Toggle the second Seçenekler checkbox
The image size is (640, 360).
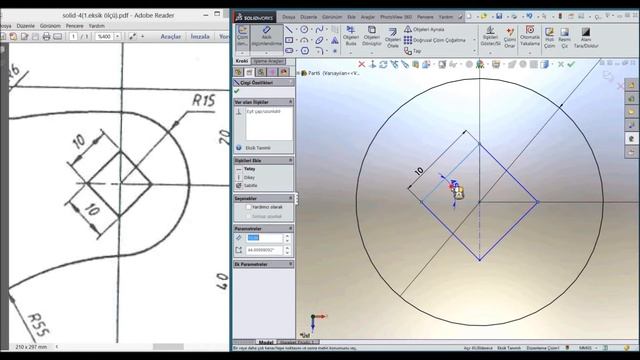pyautogui.click(x=248, y=216)
